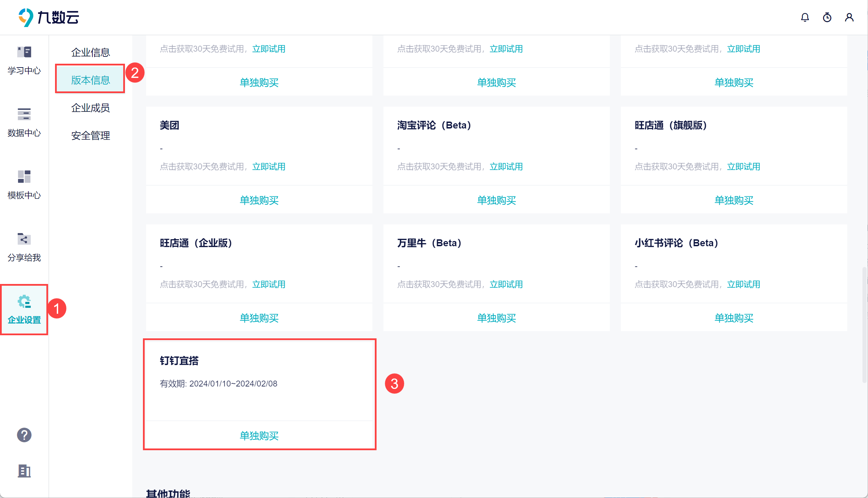Click the building icon at sidebar bottom
The height and width of the screenshot is (498, 868).
[24, 471]
